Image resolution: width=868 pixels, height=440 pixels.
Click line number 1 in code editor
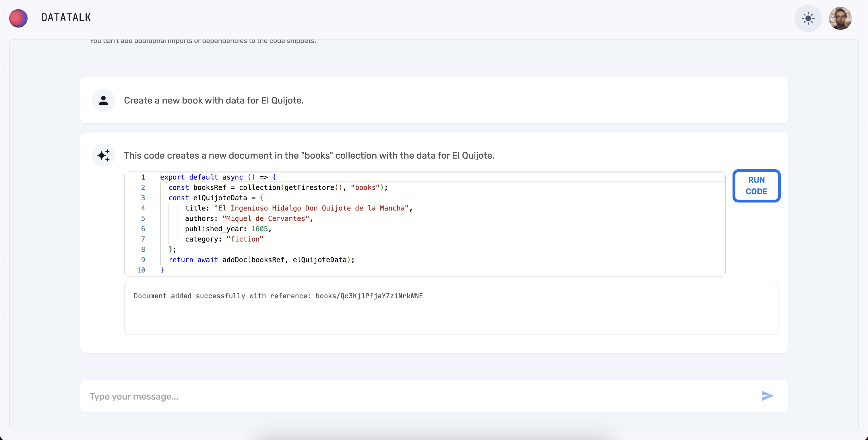(143, 177)
